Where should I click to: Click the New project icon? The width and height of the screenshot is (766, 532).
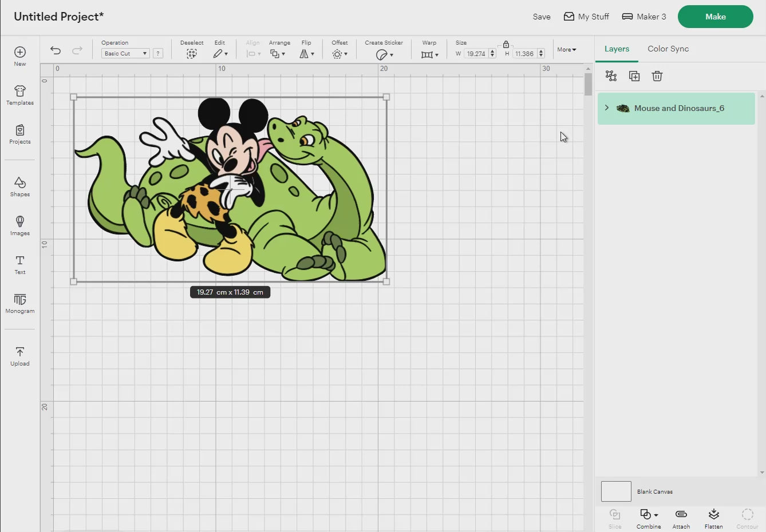click(20, 52)
